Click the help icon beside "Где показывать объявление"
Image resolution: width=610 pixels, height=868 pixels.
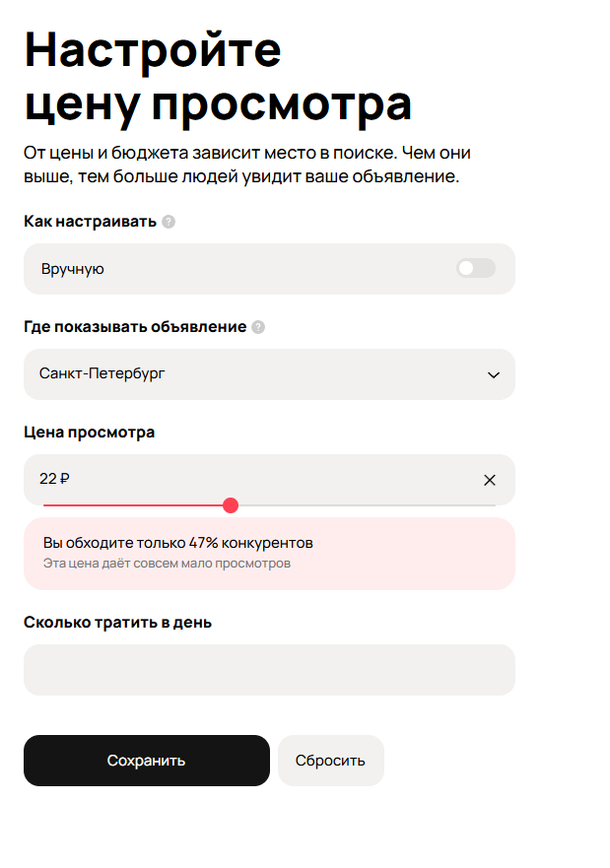pos(258,327)
